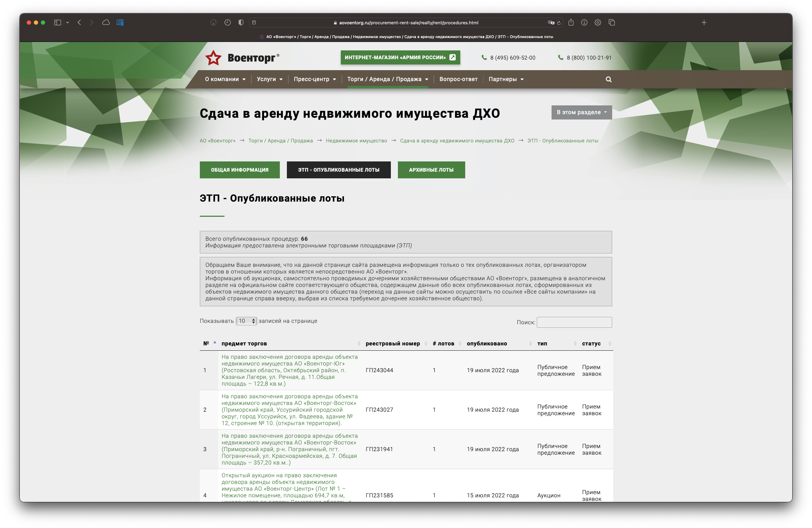Screen dimensions: 812x528
Task: Switch to the «Архивные лоты» tab
Action: (431, 170)
